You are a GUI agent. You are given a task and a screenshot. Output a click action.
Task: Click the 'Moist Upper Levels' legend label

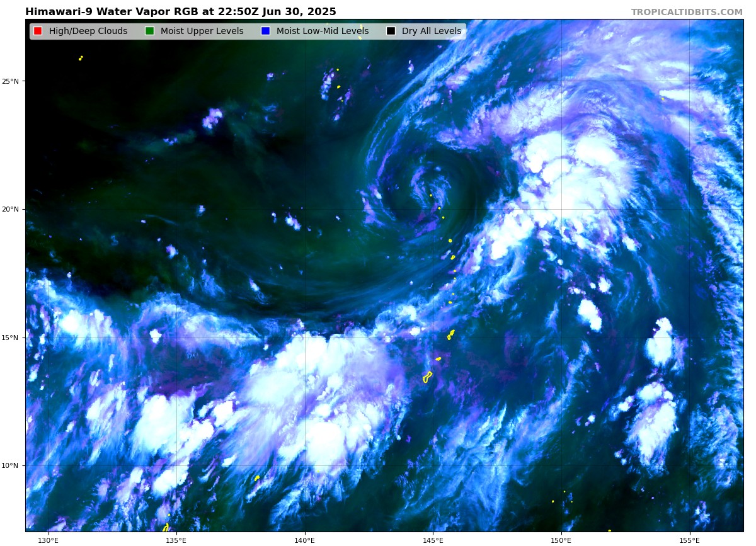coord(202,31)
